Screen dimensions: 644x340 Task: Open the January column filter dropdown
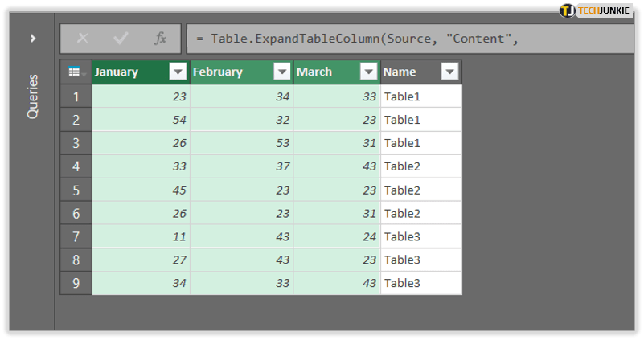178,72
